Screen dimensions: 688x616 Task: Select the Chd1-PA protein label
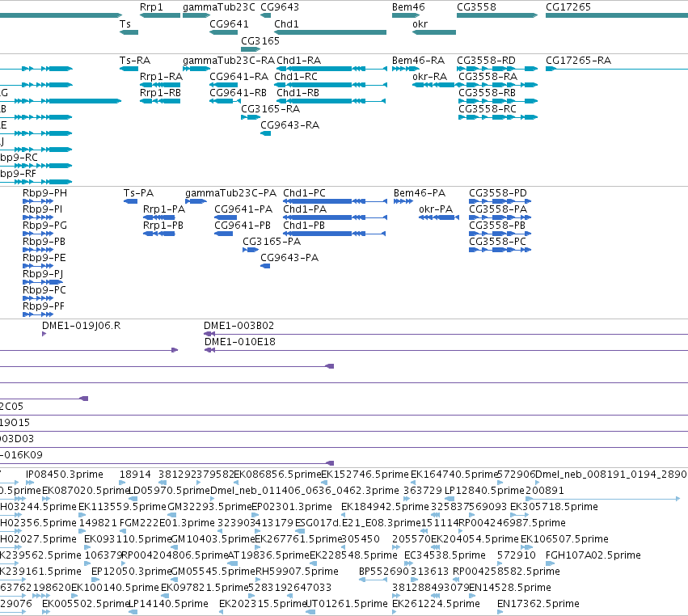[x=305, y=209]
